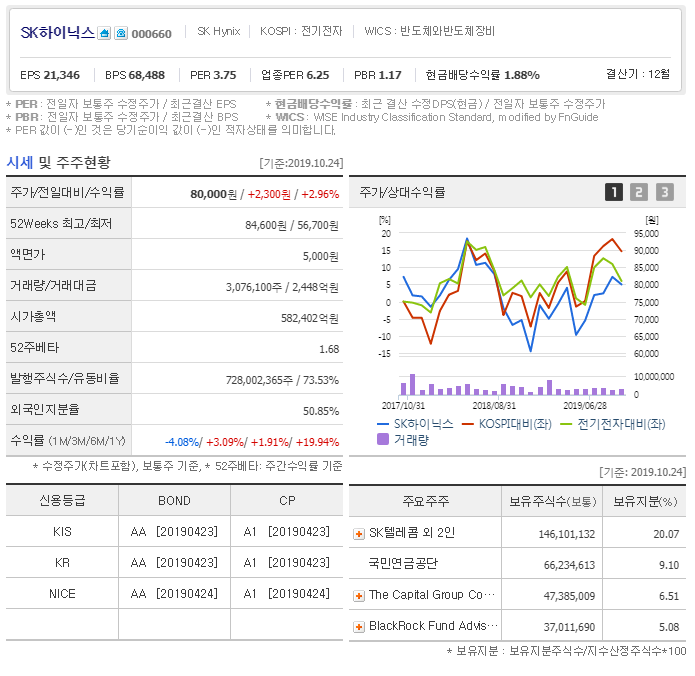Image resolution: width=695 pixels, height=676 pixels.
Task: Click CP column header
Action: coord(287,500)
